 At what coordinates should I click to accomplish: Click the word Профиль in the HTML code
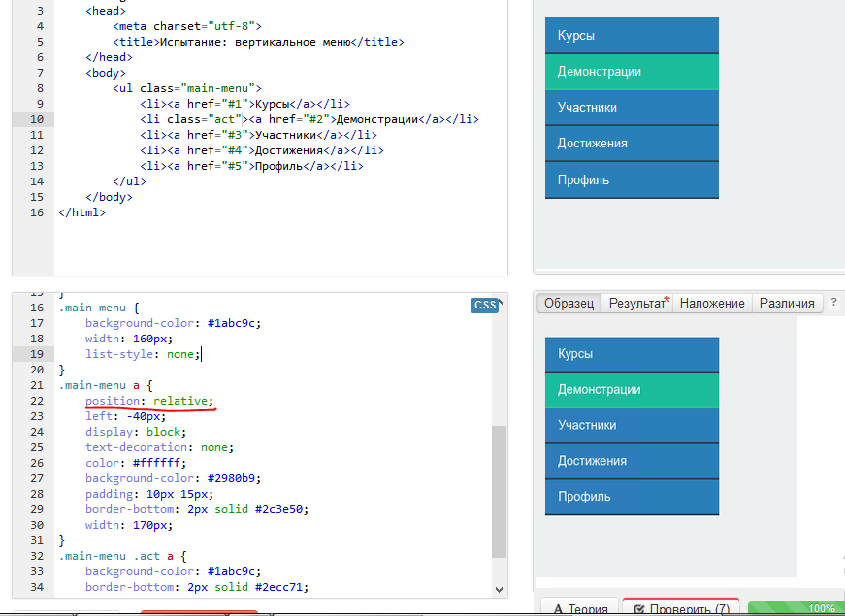tap(278, 166)
